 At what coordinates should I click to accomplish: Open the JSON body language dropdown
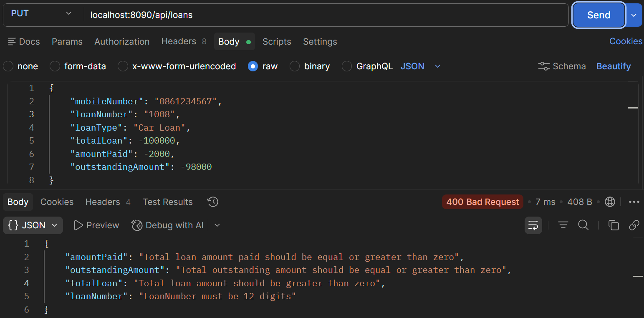click(420, 66)
